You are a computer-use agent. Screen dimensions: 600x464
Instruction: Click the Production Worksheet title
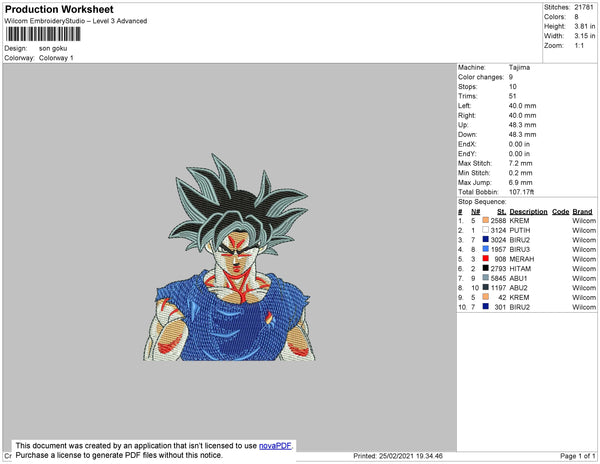[59, 10]
